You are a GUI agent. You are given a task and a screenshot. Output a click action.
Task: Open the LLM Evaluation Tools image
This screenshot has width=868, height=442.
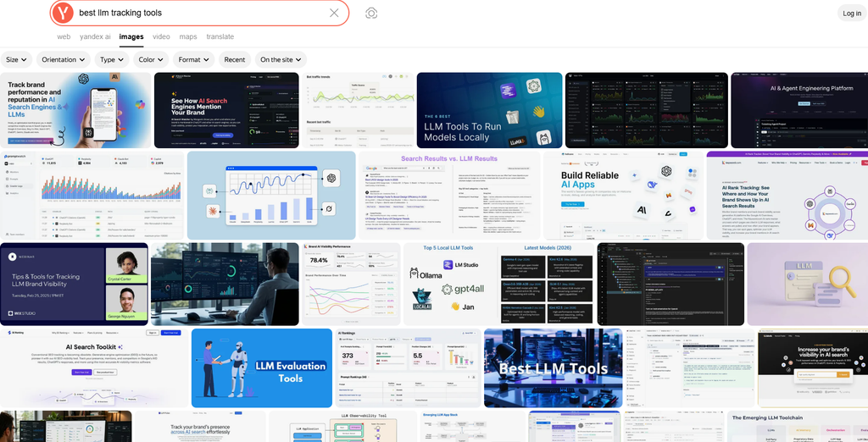click(x=262, y=367)
